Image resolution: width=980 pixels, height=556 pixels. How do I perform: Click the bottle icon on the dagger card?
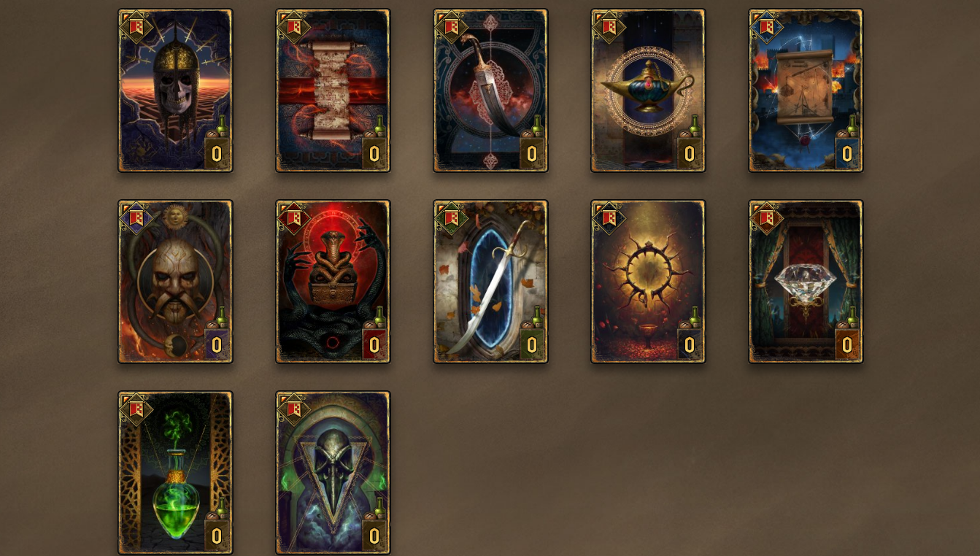pos(536,126)
